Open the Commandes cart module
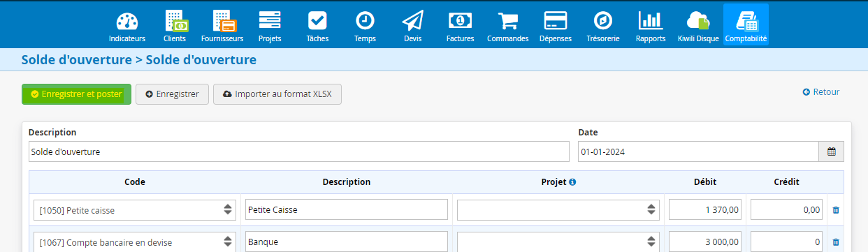Screen dimensions: 868x252 pyautogui.click(x=507, y=26)
